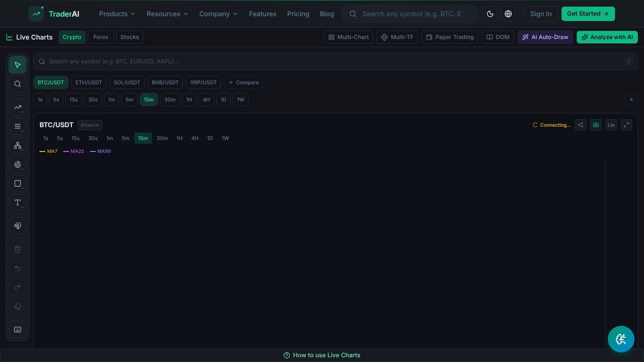The width and height of the screenshot is (644, 362).
Task: Switch to the Stocks tab
Action: click(x=130, y=37)
